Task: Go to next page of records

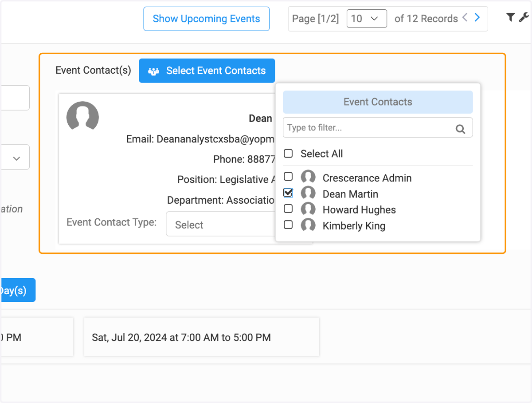Action: [x=477, y=17]
